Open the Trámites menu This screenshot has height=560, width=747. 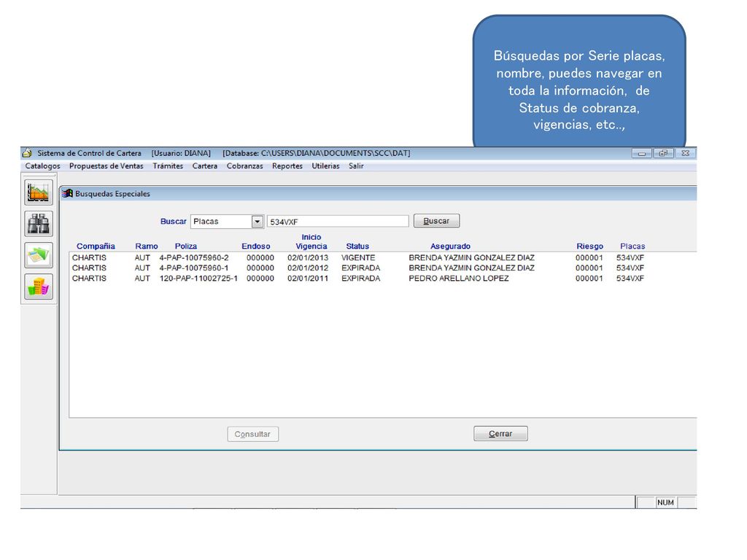[168, 166]
